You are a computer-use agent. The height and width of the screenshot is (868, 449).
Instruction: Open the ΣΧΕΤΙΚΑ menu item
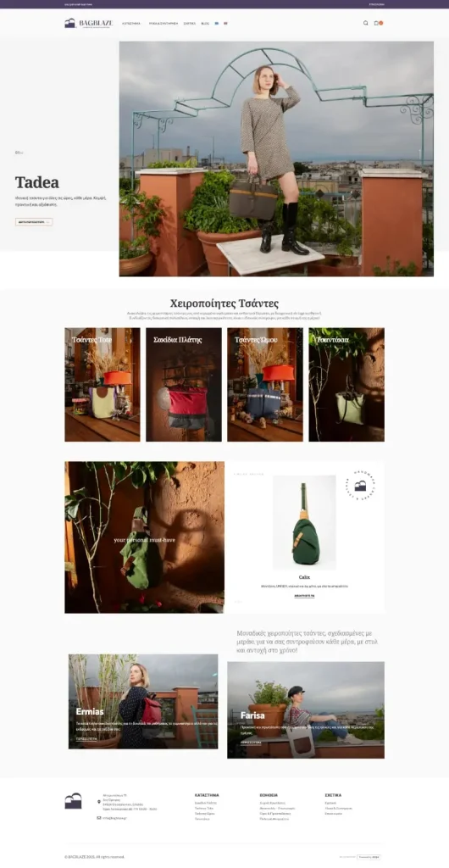point(190,23)
